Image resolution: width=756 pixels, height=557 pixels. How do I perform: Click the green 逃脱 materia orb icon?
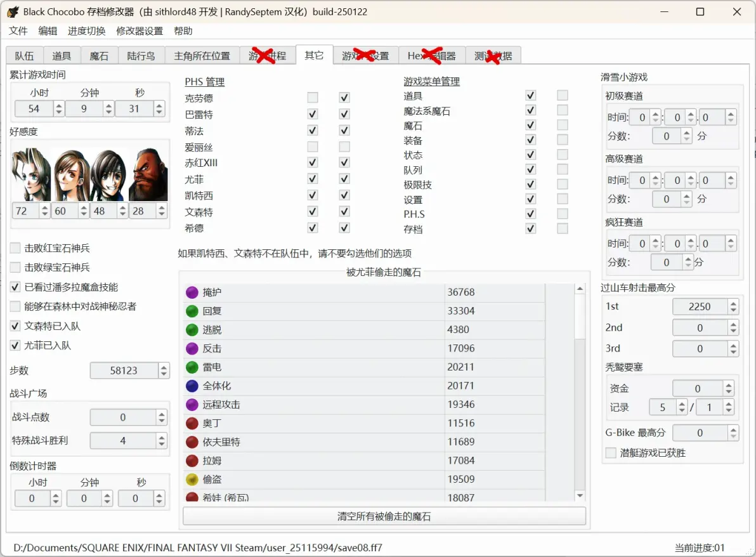coord(192,330)
